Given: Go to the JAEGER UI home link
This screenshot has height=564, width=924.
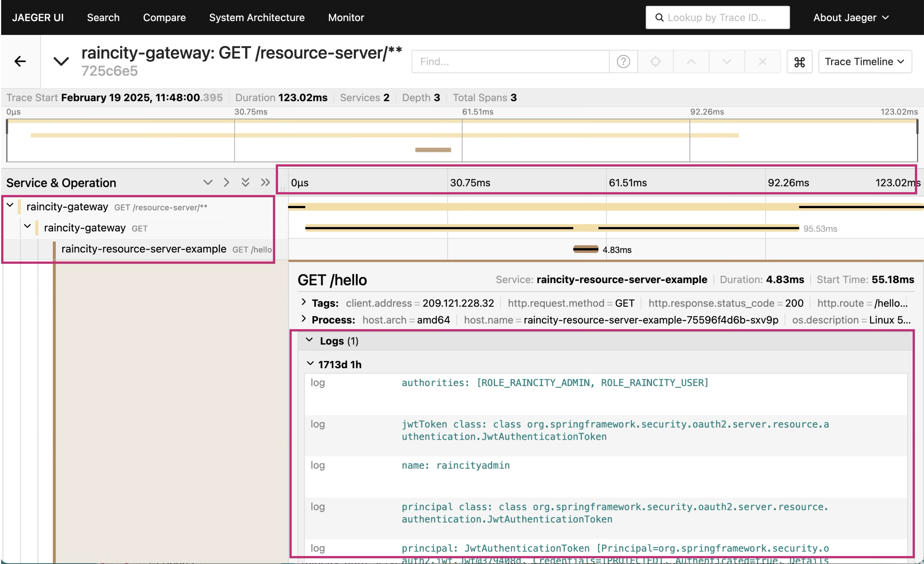Looking at the screenshot, I should coord(38,17).
